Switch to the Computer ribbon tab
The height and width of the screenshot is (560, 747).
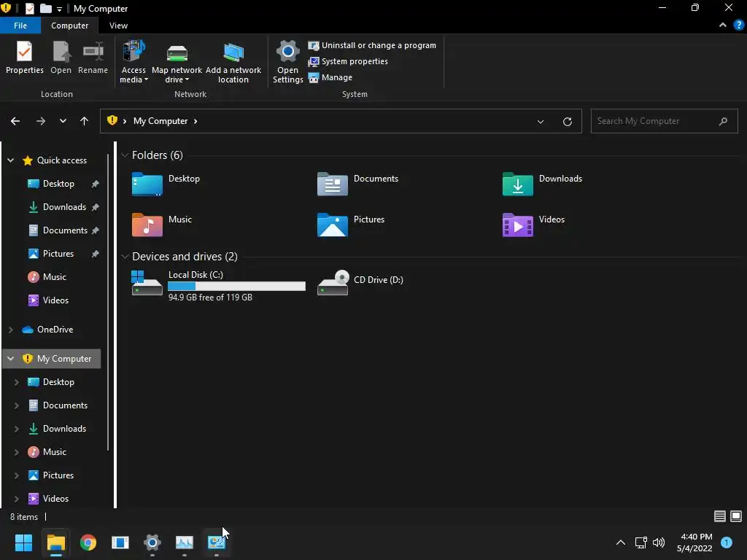[x=69, y=26]
